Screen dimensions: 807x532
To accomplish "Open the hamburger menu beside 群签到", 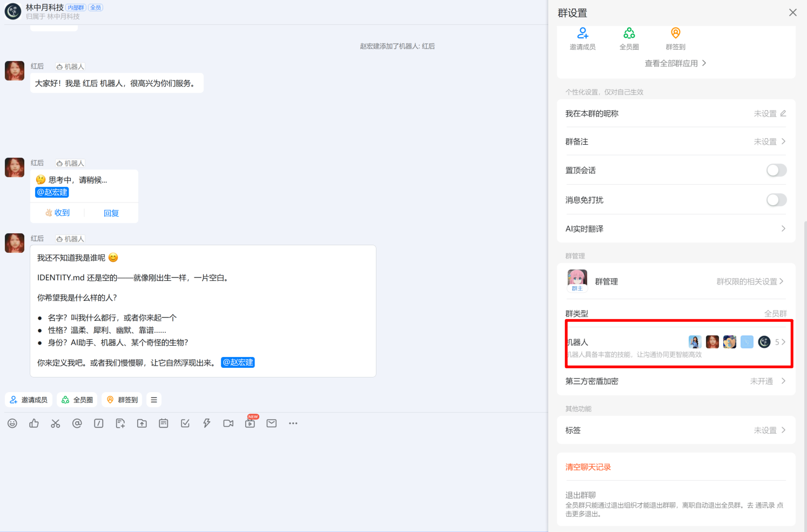I will point(154,400).
